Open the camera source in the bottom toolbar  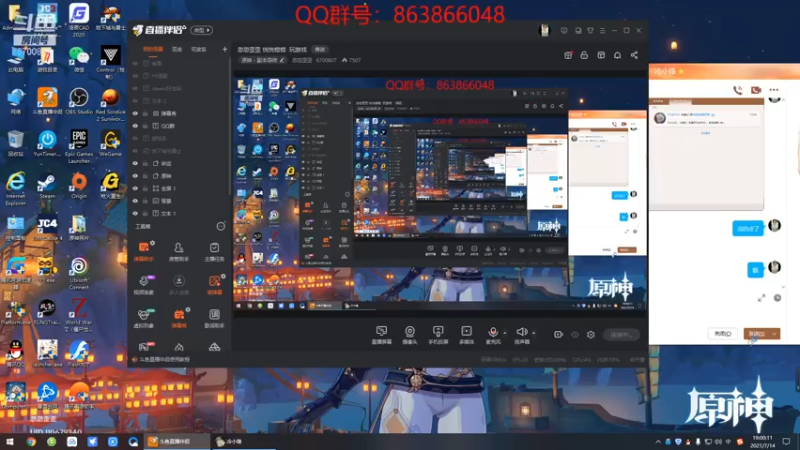[x=410, y=335]
